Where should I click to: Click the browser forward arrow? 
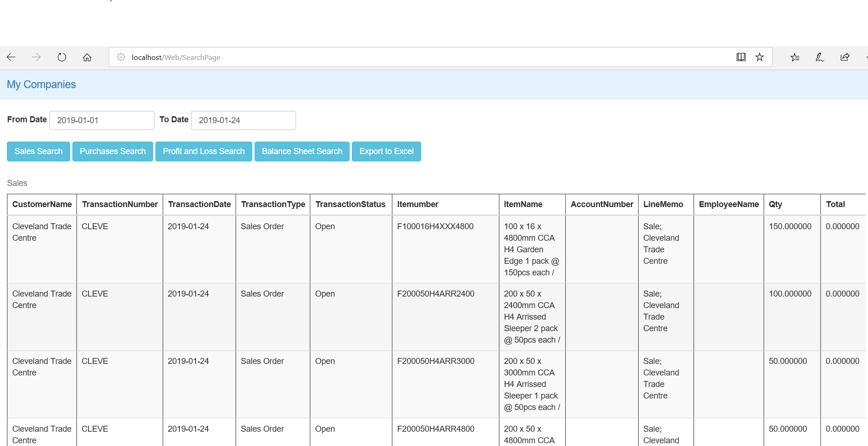coord(36,57)
